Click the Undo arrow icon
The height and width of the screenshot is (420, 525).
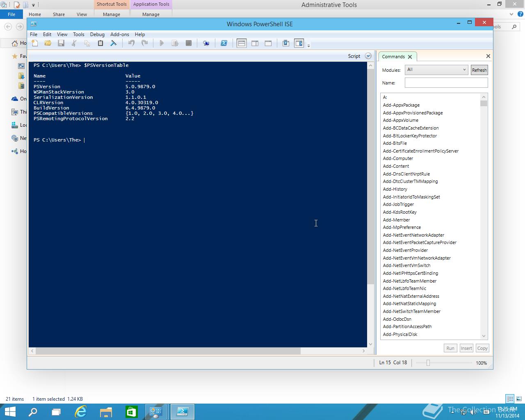[x=131, y=43]
